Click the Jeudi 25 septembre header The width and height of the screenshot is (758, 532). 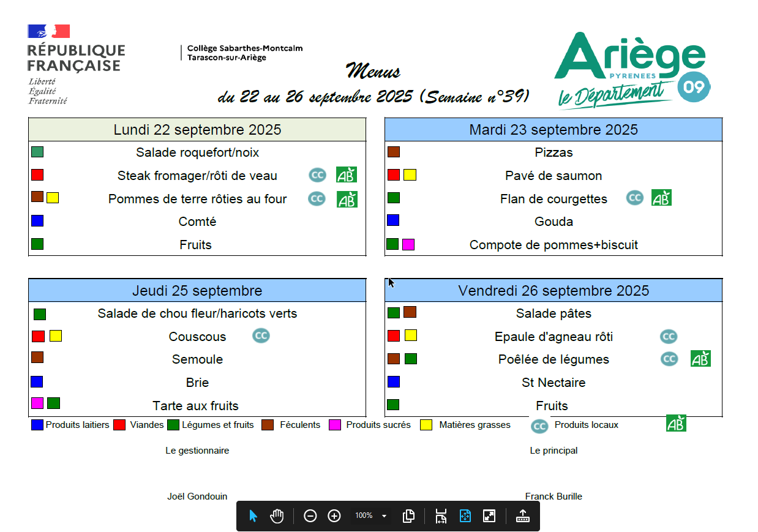click(197, 290)
